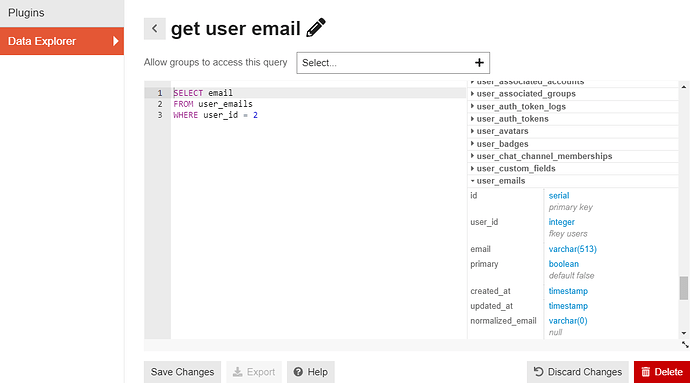Click the schema scroll down arrow

(683, 333)
